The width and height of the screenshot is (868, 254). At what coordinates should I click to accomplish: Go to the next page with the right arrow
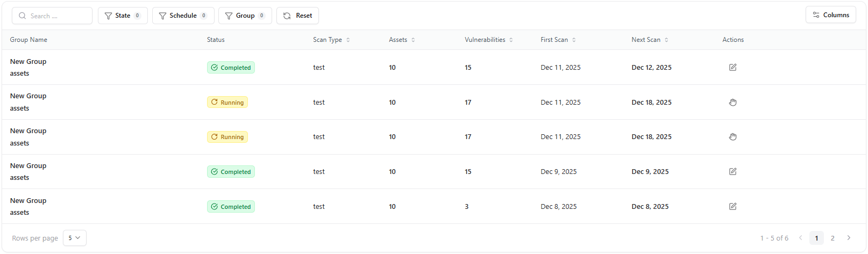point(849,238)
